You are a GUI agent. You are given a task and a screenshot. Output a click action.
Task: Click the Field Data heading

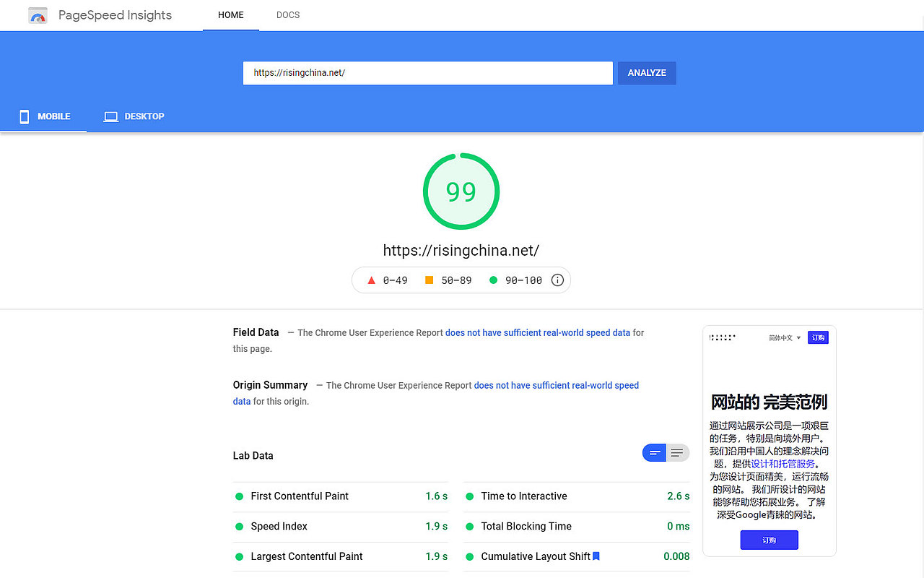(x=256, y=332)
